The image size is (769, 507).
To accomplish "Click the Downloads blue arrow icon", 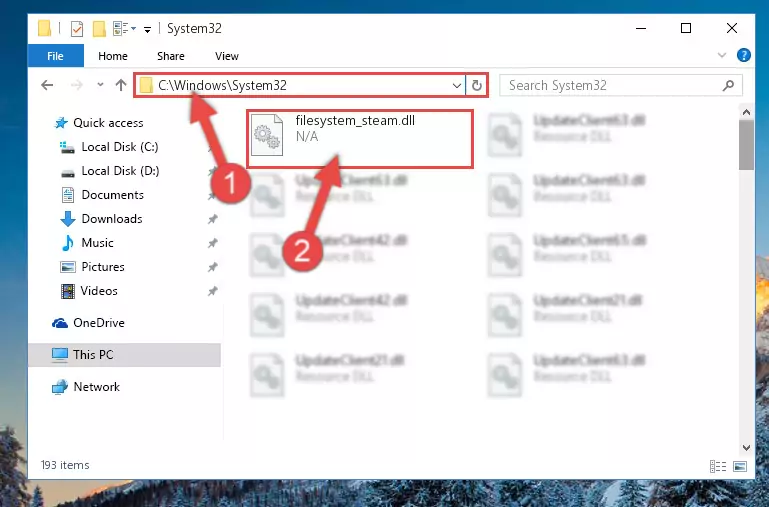I will point(68,219).
